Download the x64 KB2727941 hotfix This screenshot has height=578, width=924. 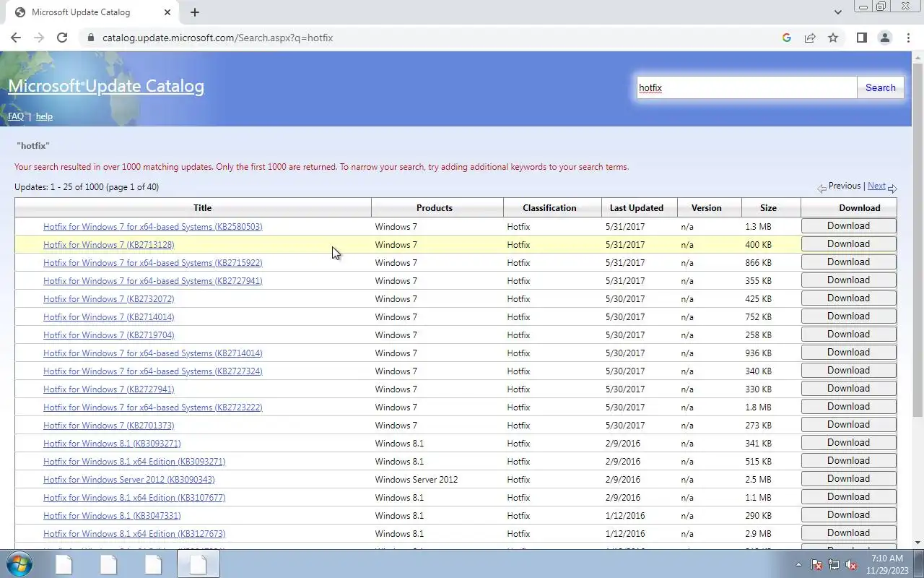tap(848, 280)
